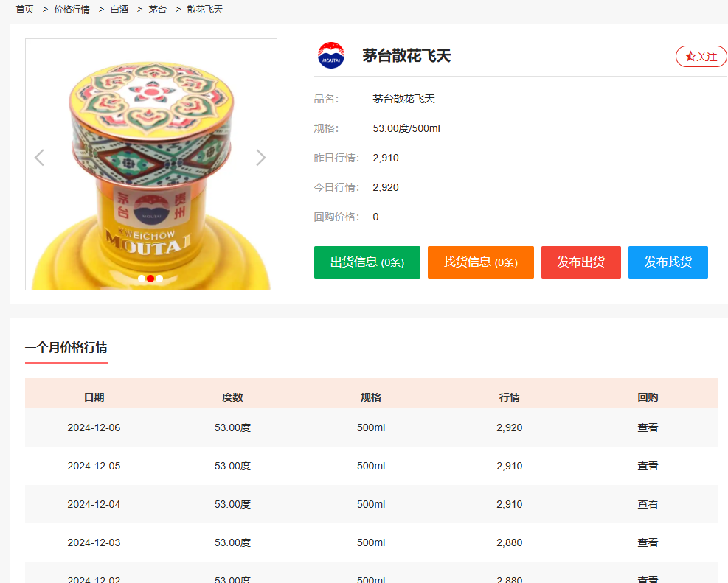728x583 pixels.
Task: Click 53.00度 in the 2024-12-06 row
Action: point(232,427)
